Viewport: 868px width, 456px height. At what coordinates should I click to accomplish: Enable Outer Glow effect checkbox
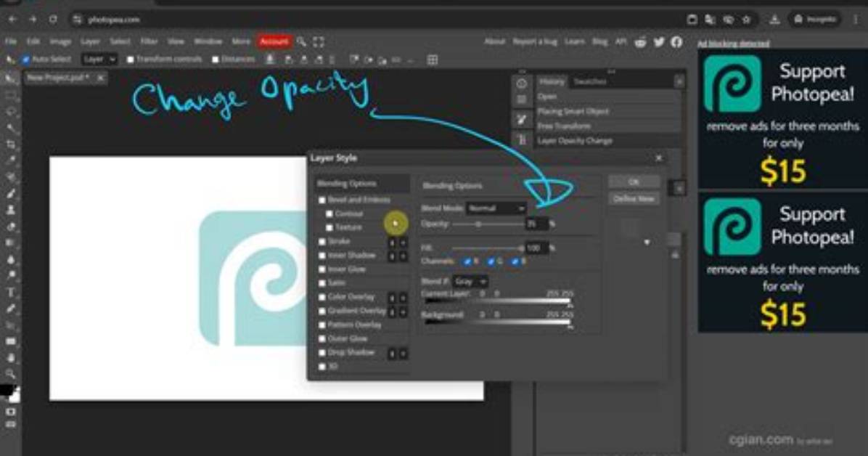322,338
